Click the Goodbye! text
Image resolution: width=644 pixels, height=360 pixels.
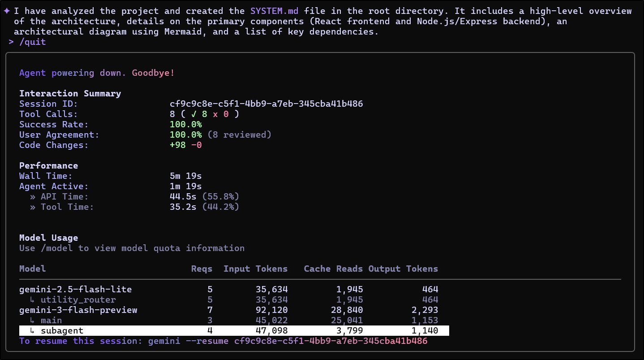point(153,73)
